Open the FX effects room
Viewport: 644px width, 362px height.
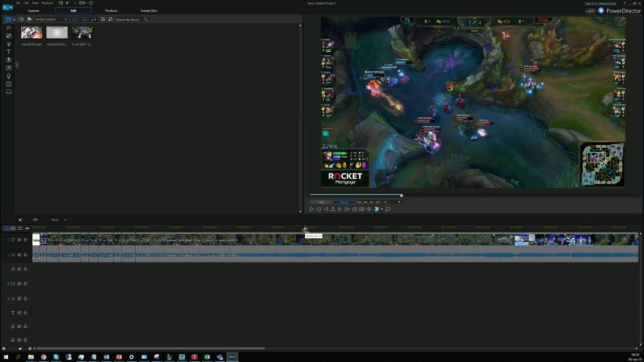(9, 28)
